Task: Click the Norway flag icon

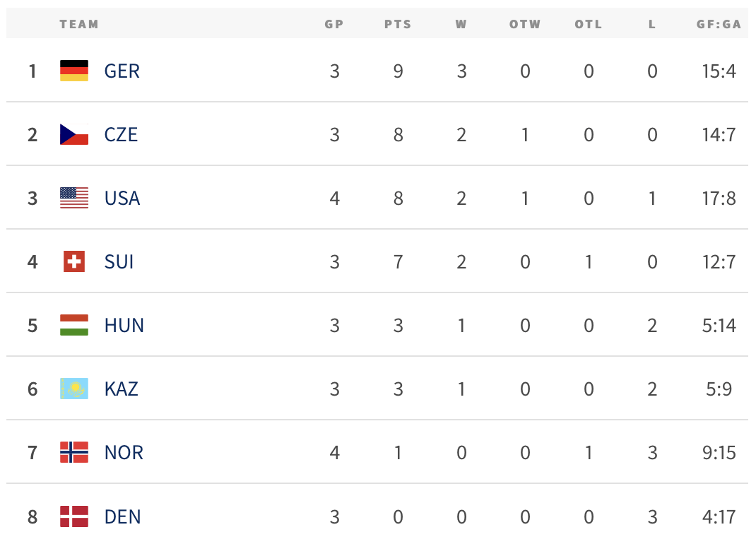Action: [x=74, y=452]
